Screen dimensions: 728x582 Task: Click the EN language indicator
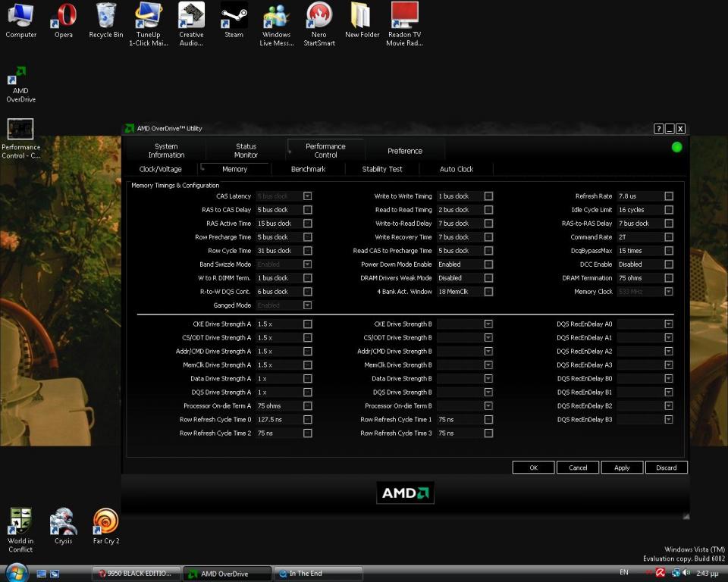pos(624,572)
